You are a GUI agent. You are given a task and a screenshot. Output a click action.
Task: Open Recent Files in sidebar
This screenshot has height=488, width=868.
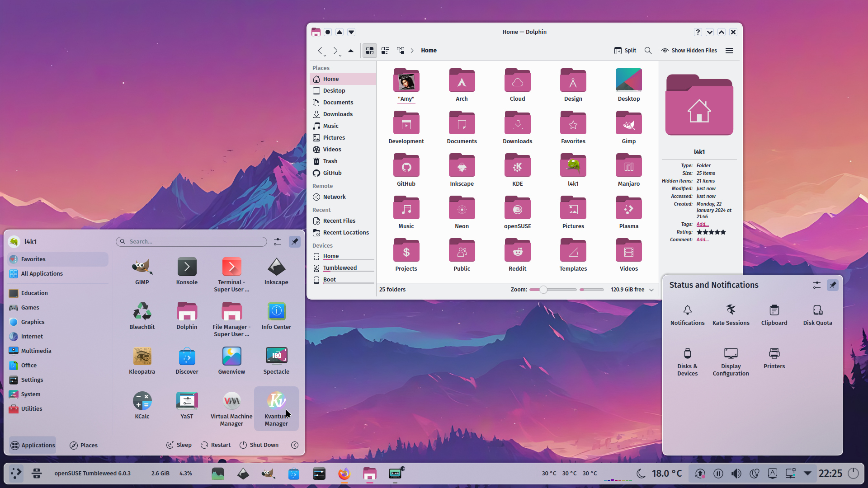[343, 221]
